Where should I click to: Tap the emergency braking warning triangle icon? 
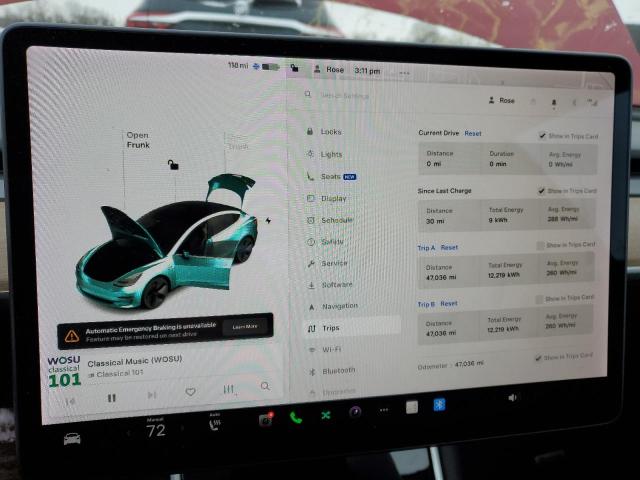pos(72,336)
